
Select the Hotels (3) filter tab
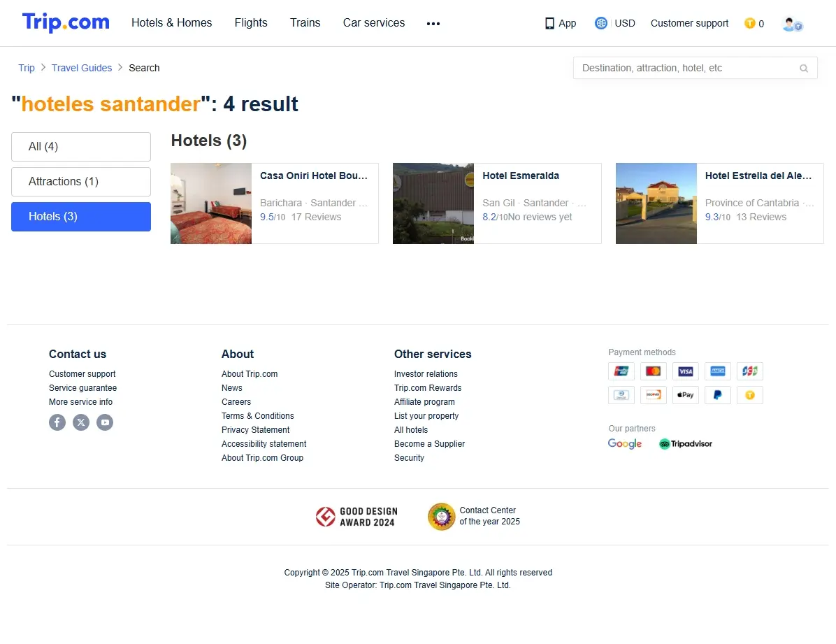(x=81, y=217)
